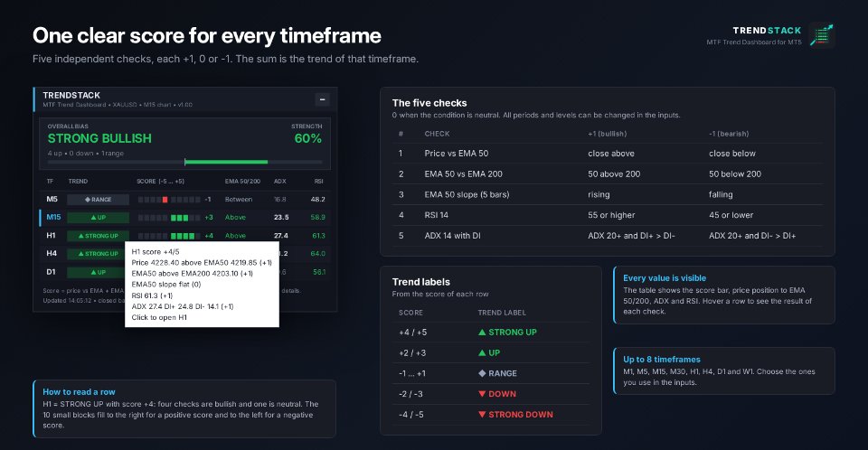Click H1 ADX value 27.4
Image resolution: width=868 pixels, height=450 pixels.
click(280, 236)
